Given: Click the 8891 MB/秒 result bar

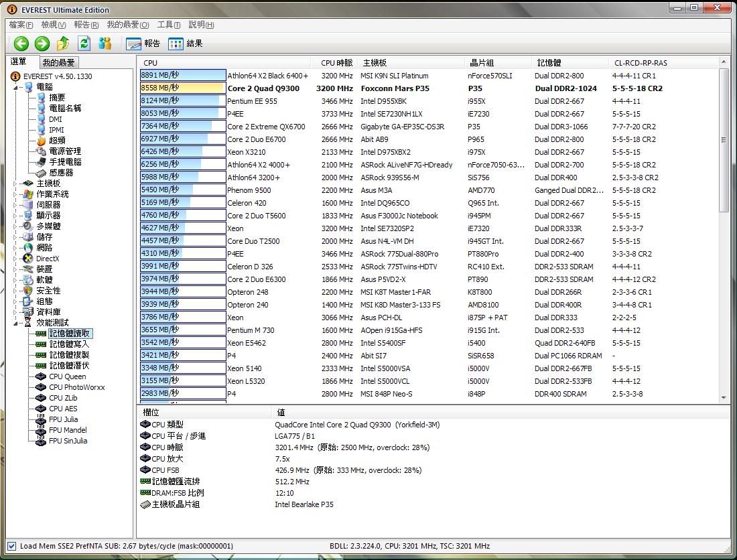Looking at the screenshot, I should point(183,75).
